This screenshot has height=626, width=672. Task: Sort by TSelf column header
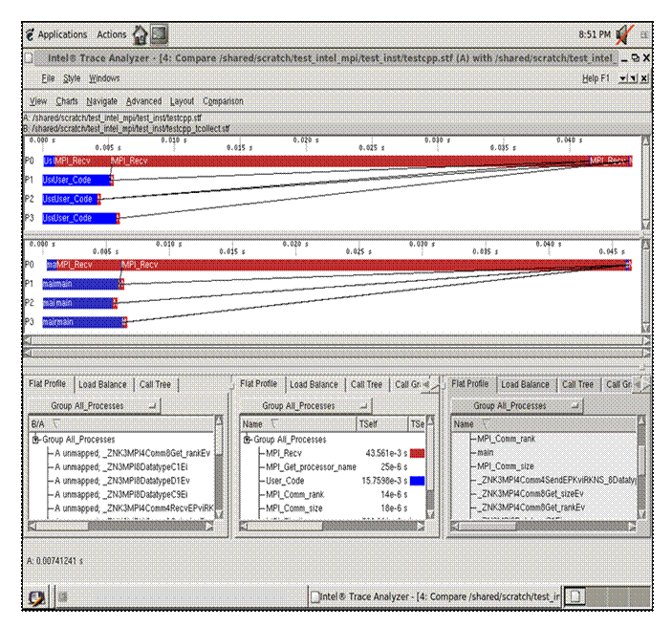(381, 424)
